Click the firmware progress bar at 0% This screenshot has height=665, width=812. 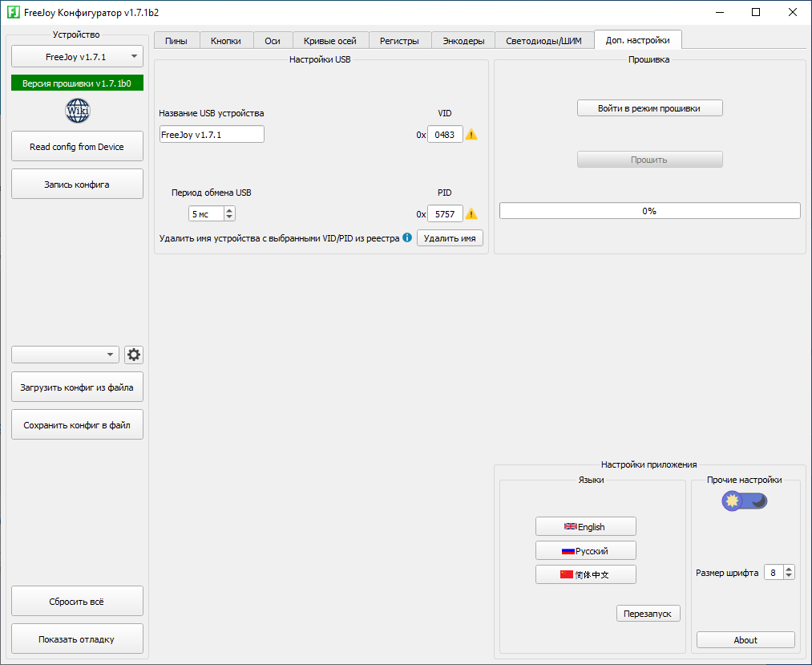[x=649, y=211]
